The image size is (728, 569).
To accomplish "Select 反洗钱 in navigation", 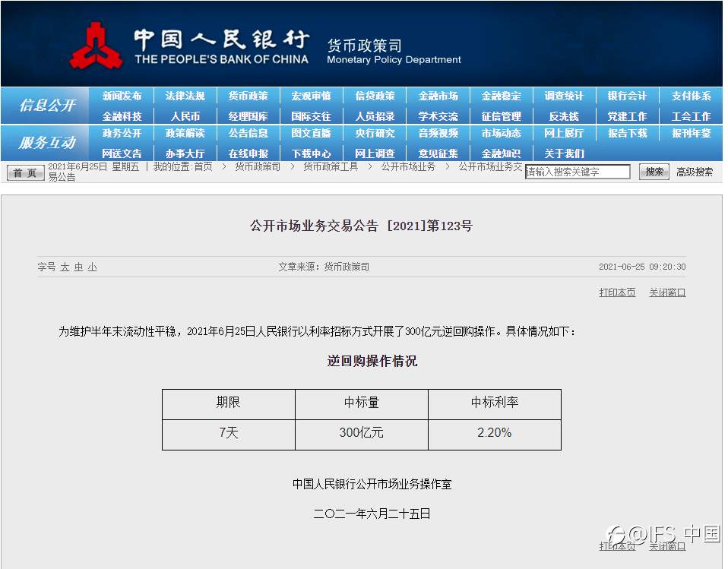I will pyautogui.click(x=564, y=116).
